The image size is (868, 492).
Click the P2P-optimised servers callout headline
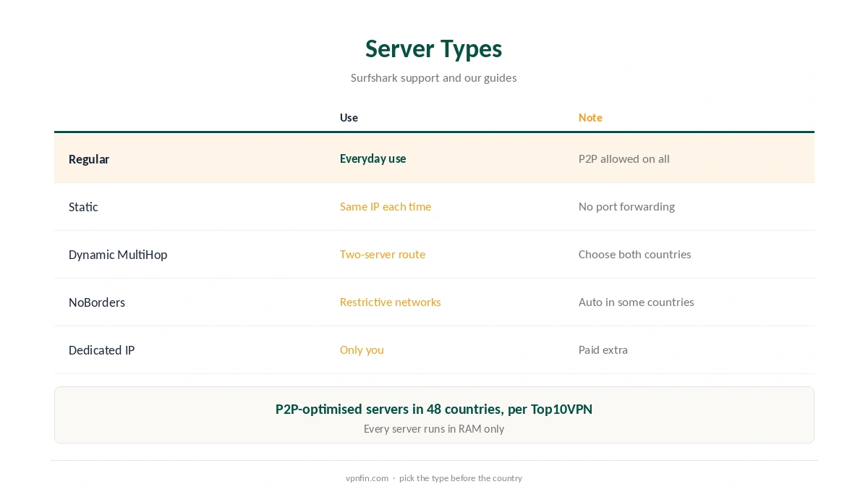pos(434,410)
